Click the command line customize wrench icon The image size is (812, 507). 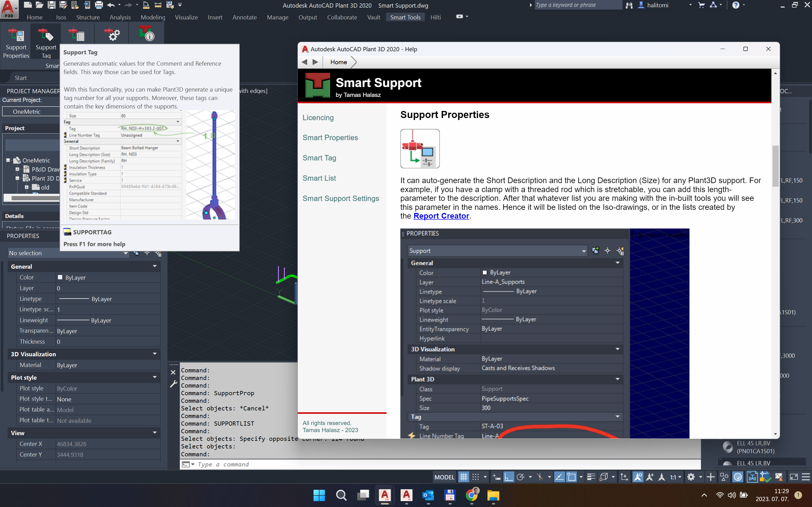[x=173, y=384]
